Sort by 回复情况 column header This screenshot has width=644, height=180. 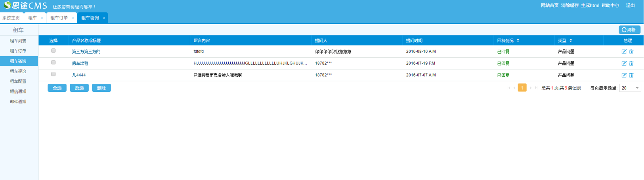508,41
